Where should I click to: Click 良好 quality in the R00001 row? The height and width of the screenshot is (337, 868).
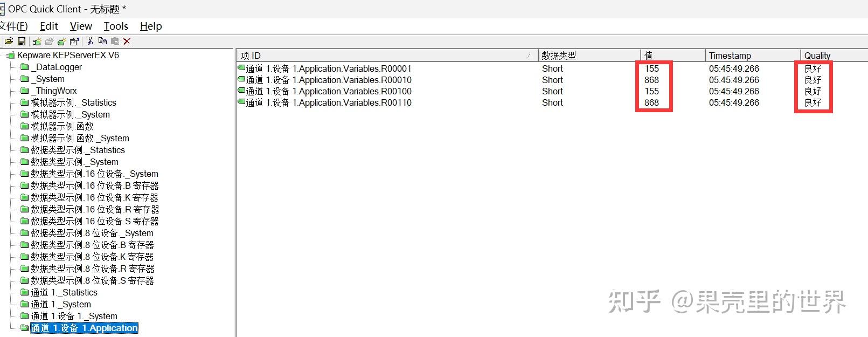813,68
